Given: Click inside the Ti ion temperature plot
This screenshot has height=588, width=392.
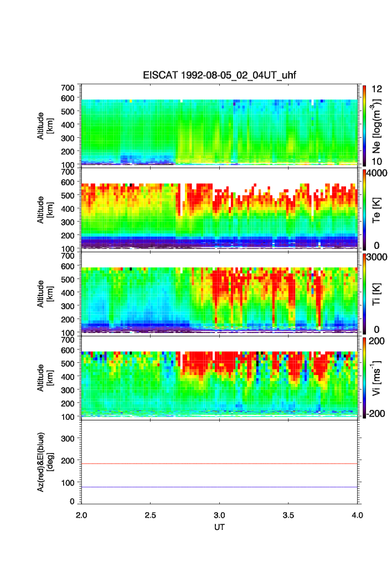Looking at the screenshot, I should click(x=219, y=294).
